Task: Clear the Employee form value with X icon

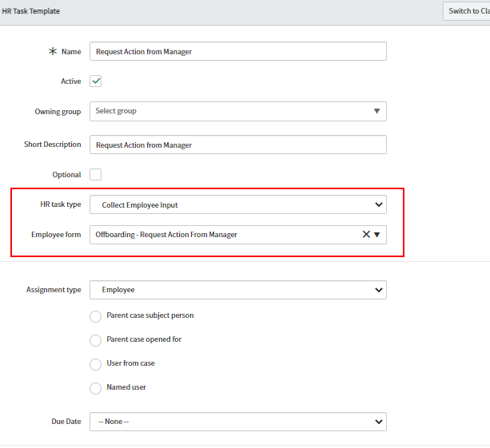Action: pyautogui.click(x=366, y=235)
